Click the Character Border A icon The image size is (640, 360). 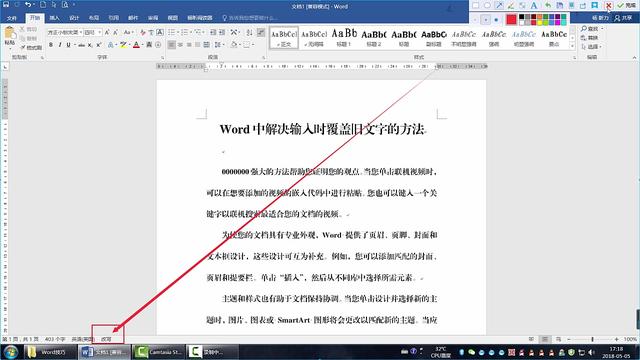coord(160,32)
